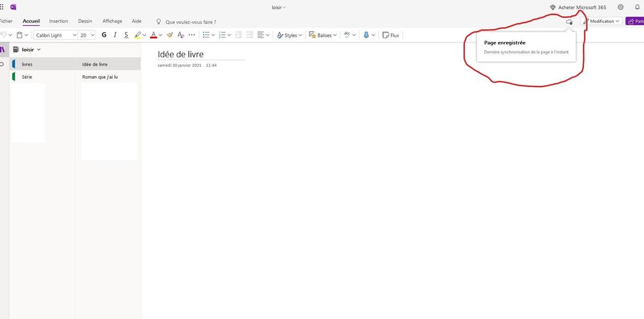Switch to the Affichage tab
644x319 pixels.
tap(112, 21)
